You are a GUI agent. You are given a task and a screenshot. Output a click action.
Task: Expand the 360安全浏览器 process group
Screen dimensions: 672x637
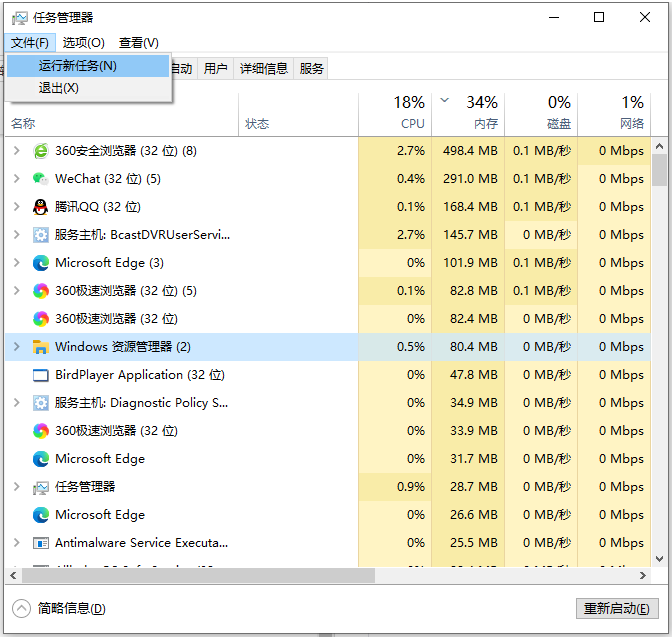click(x=16, y=151)
